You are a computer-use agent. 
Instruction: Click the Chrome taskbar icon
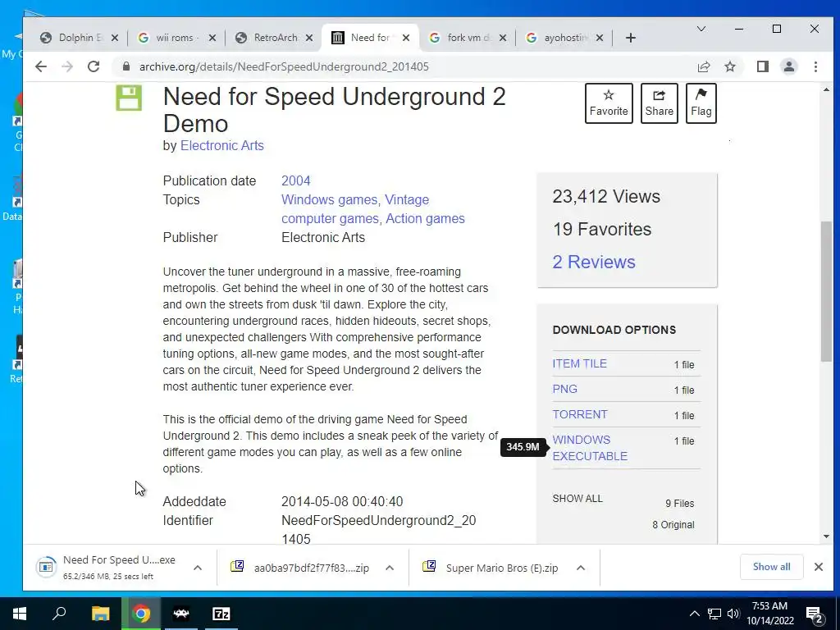(x=141, y=614)
